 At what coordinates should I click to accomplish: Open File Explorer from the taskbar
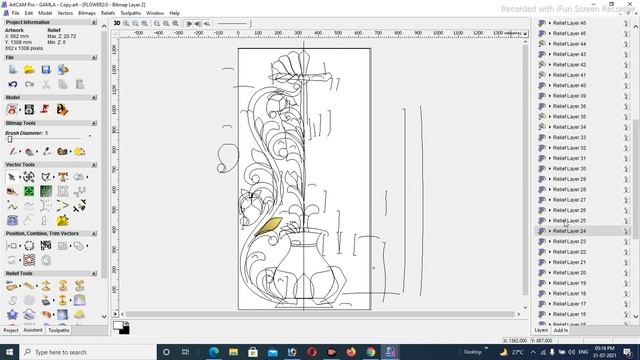coord(233,352)
